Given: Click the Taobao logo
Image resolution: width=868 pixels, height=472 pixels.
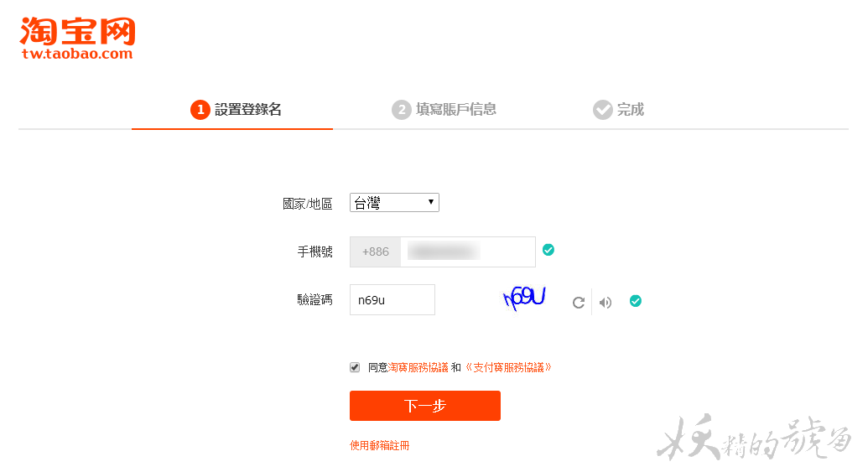Looking at the screenshot, I should tap(77, 39).
